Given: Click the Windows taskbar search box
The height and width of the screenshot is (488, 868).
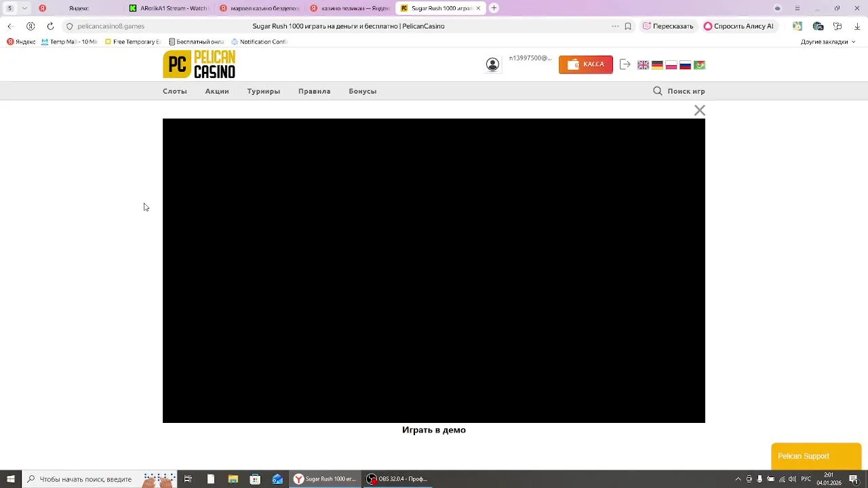Looking at the screenshot, I should coord(100,479).
